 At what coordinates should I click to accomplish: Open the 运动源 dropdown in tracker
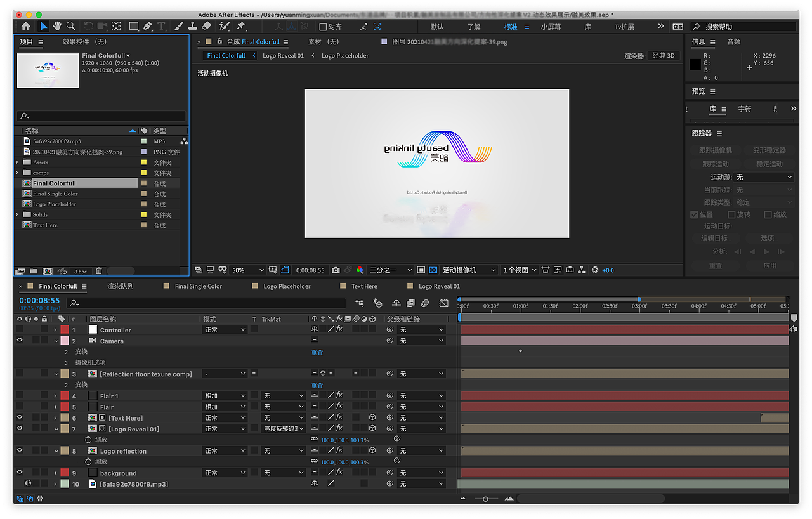coord(764,177)
